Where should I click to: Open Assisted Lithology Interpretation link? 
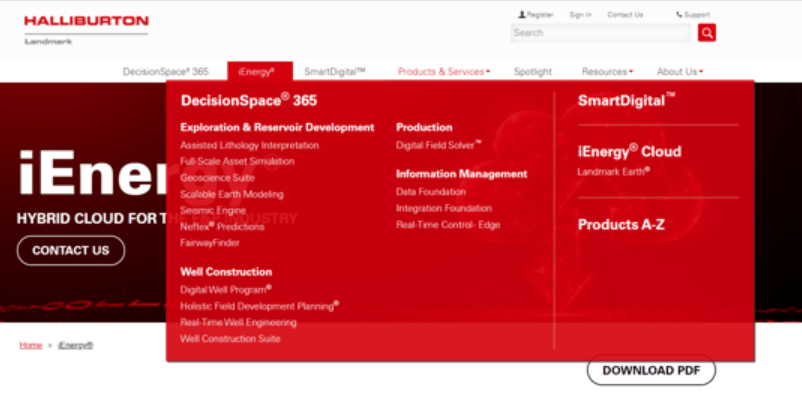249,145
